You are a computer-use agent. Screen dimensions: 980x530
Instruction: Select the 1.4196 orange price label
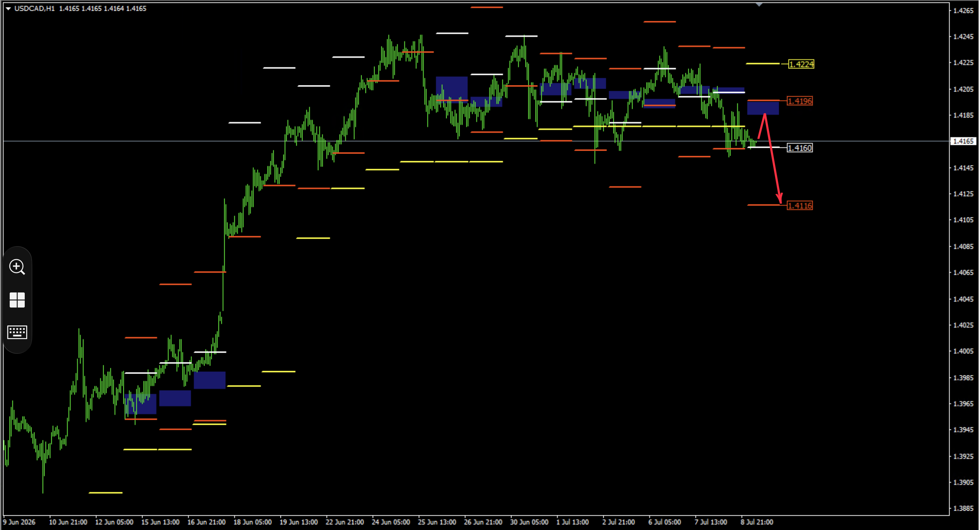(800, 101)
